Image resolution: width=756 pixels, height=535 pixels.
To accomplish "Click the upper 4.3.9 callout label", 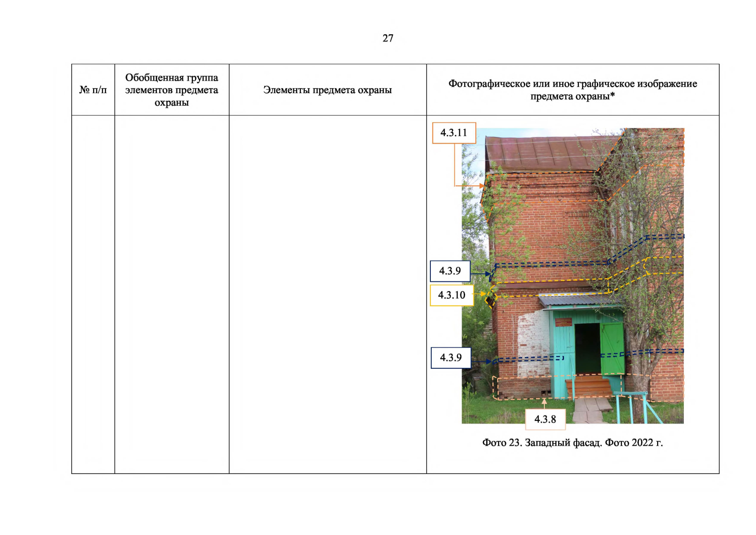I will tap(450, 271).
